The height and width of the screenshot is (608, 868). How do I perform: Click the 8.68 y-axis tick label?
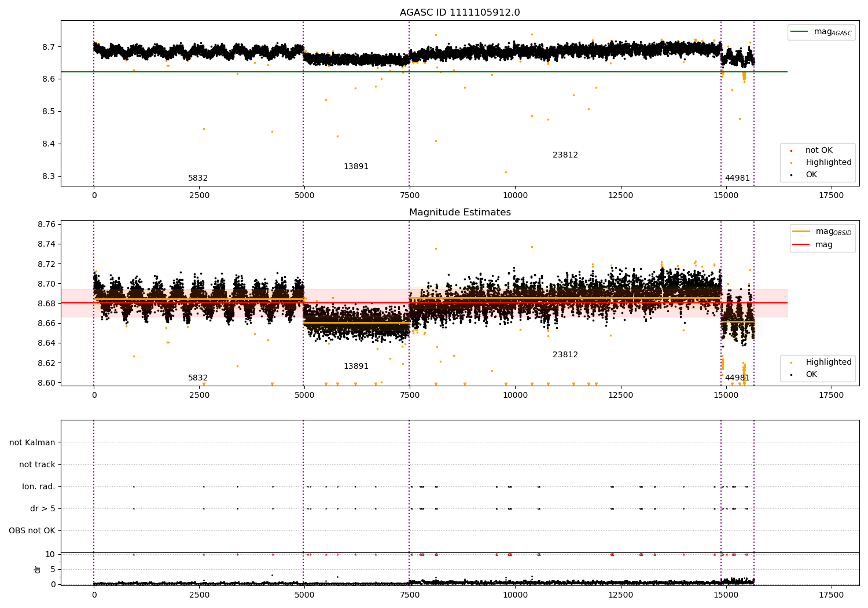click(x=46, y=303)
